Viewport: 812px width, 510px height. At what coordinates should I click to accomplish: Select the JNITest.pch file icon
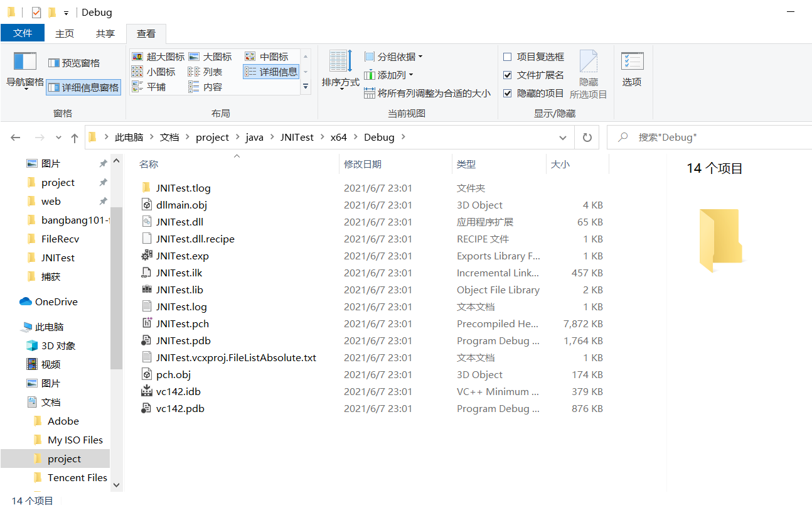point(146,323)
